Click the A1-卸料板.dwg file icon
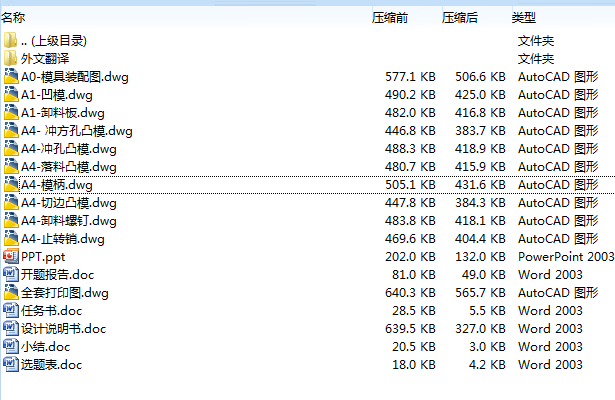Image resolution: width=615 pixels, height=400 pixels. [11, 113]
